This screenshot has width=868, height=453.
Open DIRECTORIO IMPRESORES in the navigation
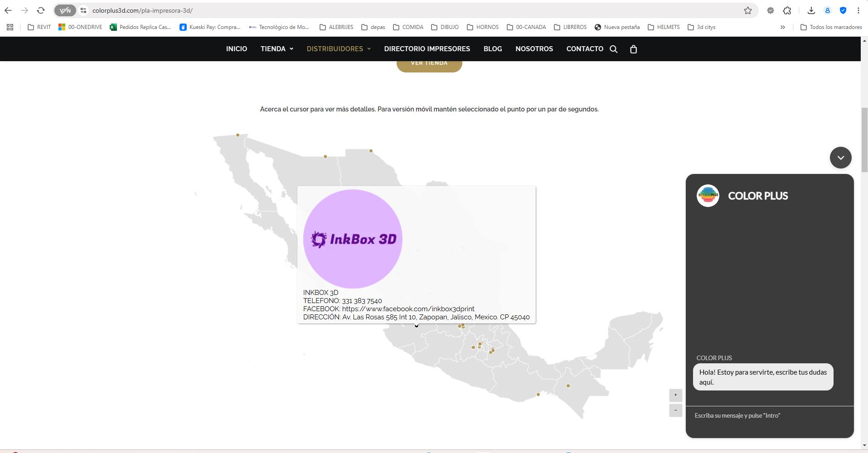[427, 49]
